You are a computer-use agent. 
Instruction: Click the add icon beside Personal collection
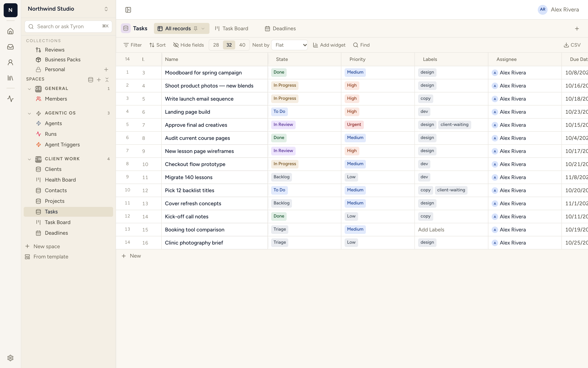coord(106,69)
